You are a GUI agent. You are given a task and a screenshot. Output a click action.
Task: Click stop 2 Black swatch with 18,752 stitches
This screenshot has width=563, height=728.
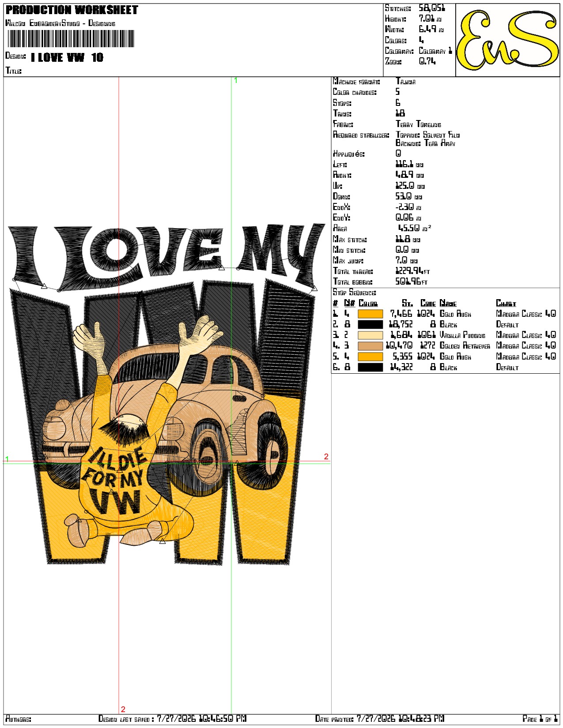[370, 325]
